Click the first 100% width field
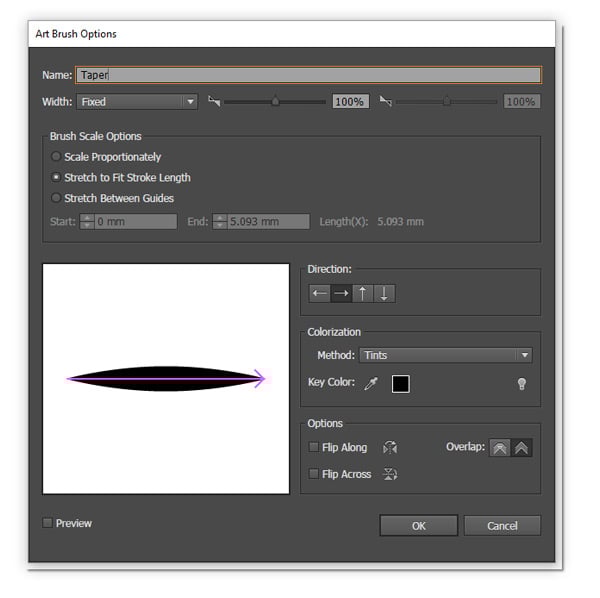 coord(350,102)
